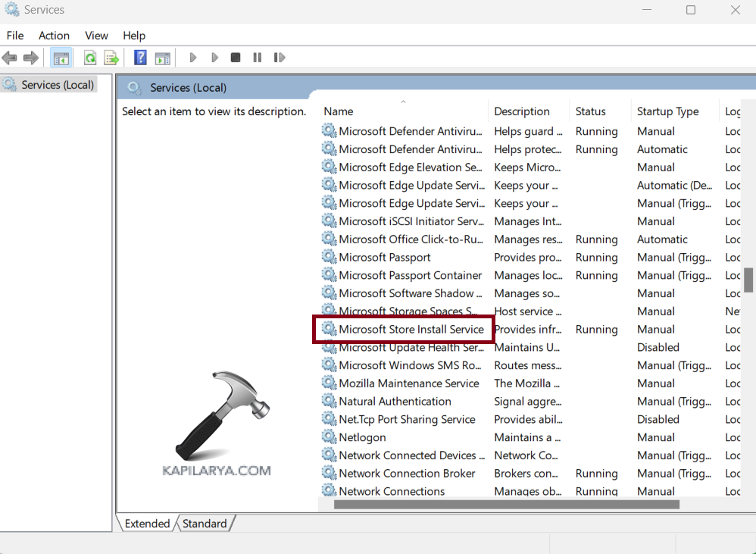Click the Pause Service toolbar icon
Viewport: 756px width, 554px height.
pyautogui.click(x=258, y=58)
